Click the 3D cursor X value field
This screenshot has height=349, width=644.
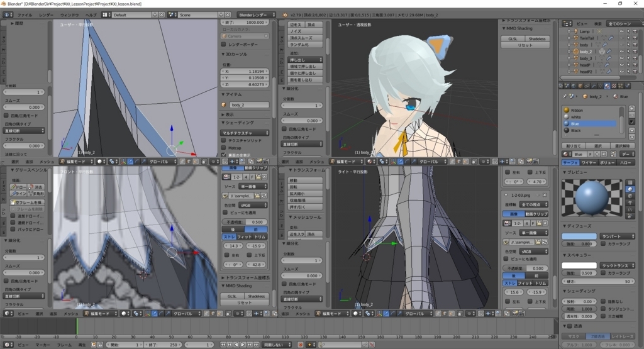(x=245, y=72)
